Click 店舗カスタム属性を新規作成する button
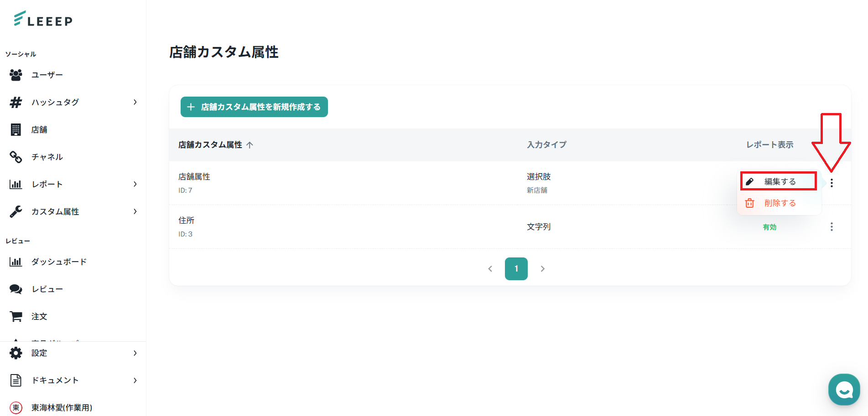 (254, 107)
